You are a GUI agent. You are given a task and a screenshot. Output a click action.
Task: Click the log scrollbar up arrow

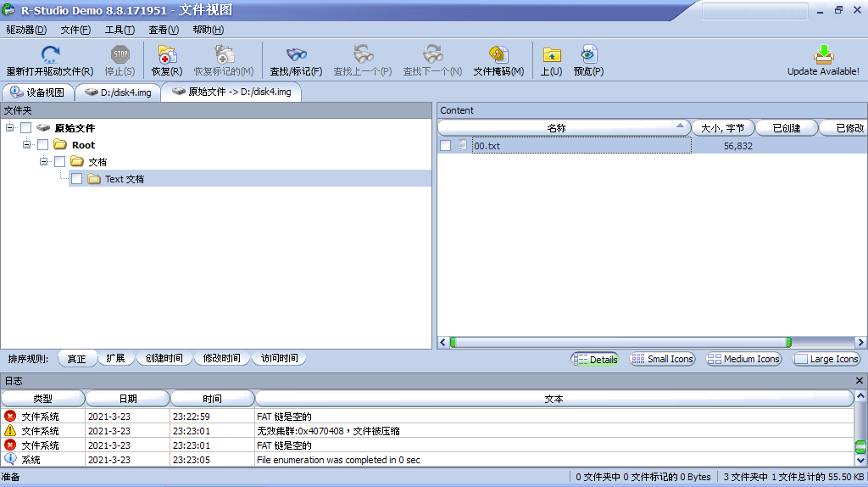[860, 396]
